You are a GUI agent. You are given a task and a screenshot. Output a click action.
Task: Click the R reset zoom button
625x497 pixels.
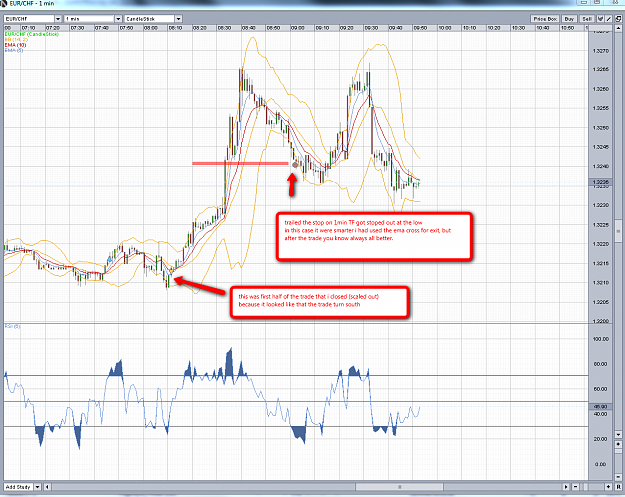pyautogui.click(x=618, y=487)
